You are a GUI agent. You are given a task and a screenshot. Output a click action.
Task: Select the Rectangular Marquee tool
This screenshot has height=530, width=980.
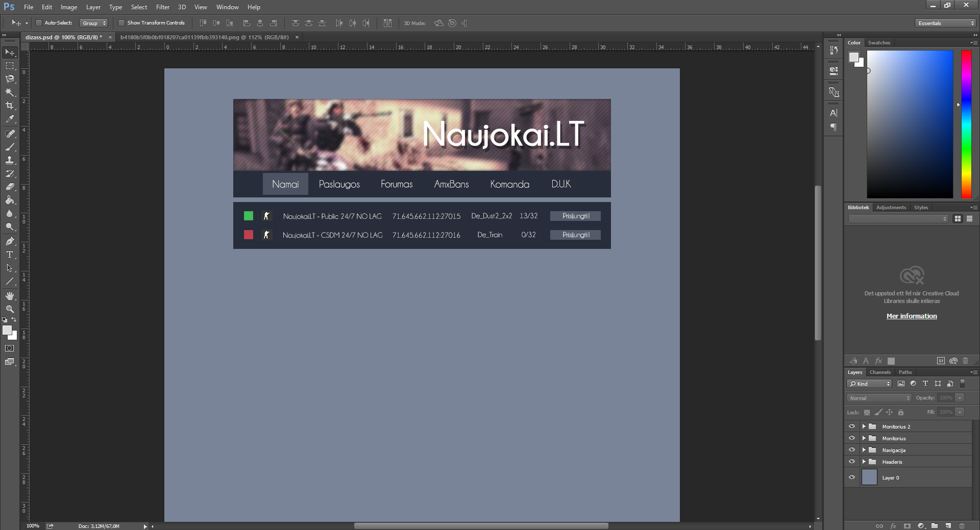click(x=10, y=66)
